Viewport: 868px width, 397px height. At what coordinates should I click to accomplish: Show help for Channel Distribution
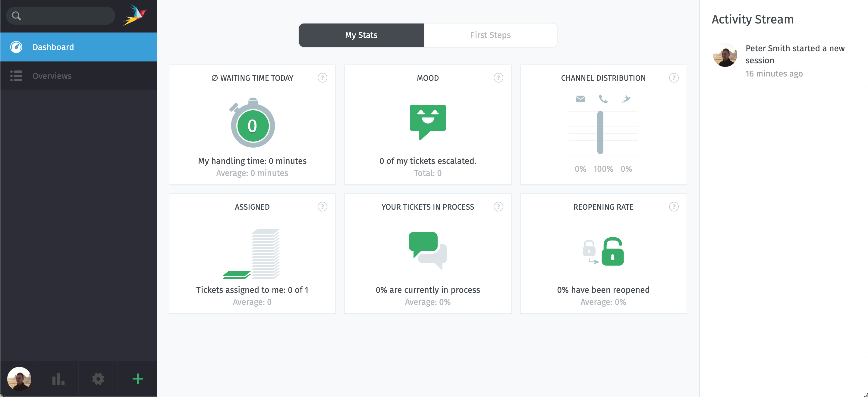coord(673,78)
